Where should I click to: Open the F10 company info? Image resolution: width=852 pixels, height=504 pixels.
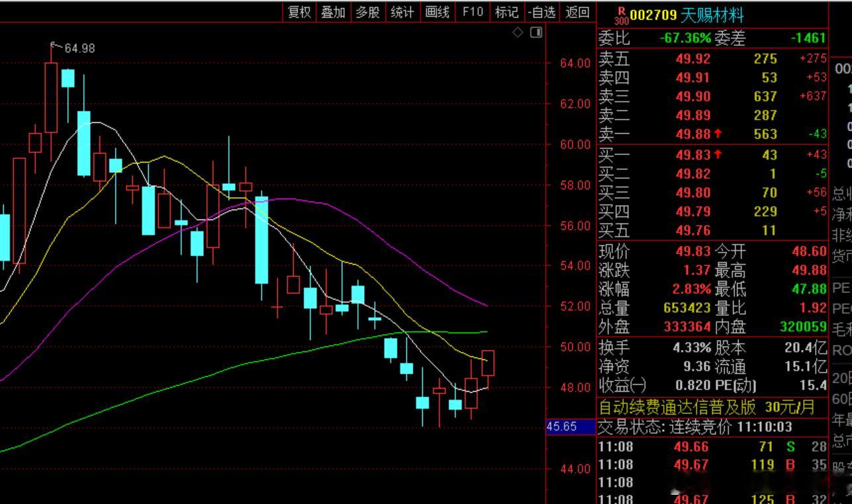(x=473, y=12)
